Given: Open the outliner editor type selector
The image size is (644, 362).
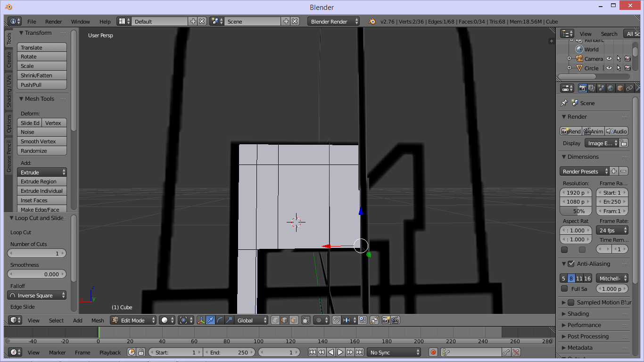Looking at the screenshot, I should coord(567,33).
